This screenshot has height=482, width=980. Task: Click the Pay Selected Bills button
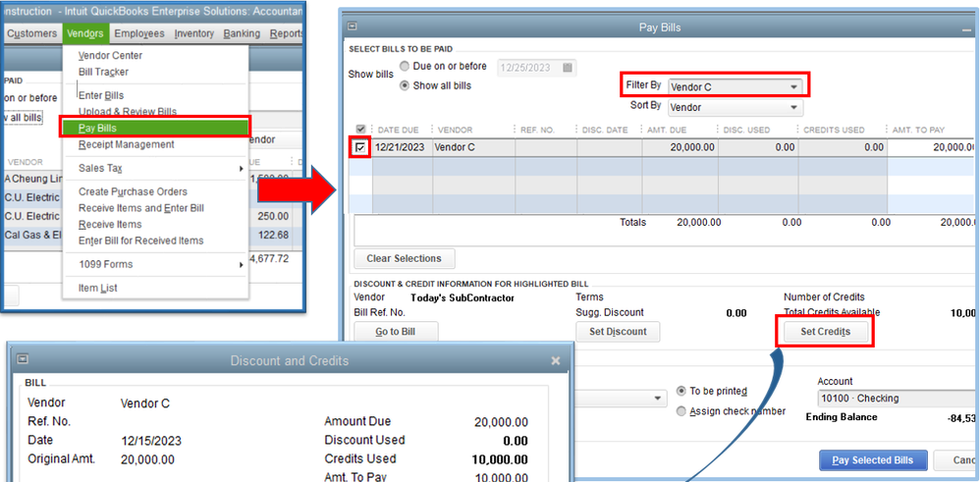tap(873, 460)
